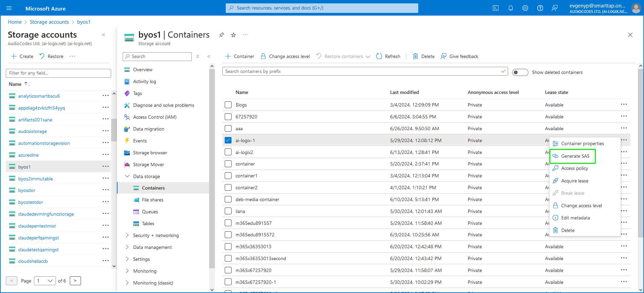Open Cloud Shell from the top bar
The height and width of the screenshot is (293, 644).
(x=496, y=8)
